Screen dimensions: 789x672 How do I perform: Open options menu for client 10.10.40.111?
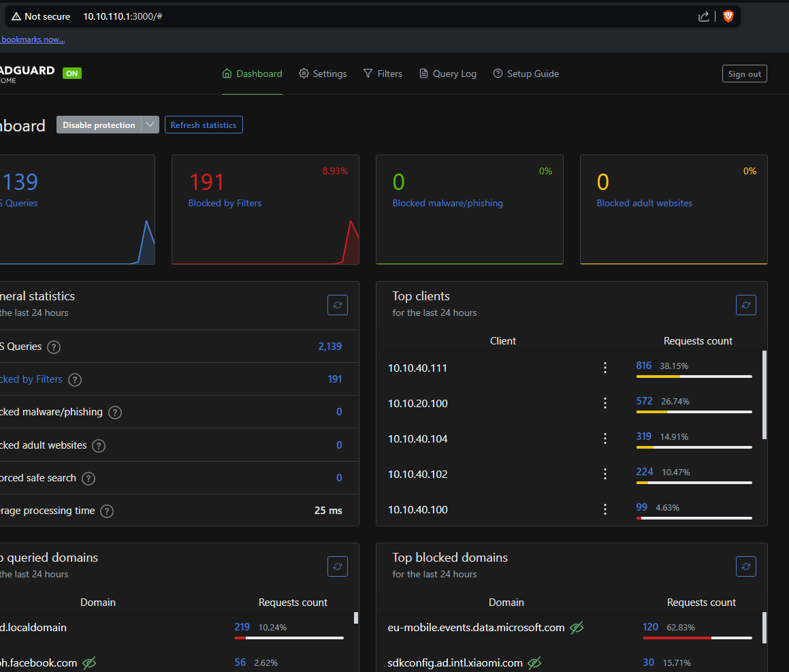click(605, 368)
